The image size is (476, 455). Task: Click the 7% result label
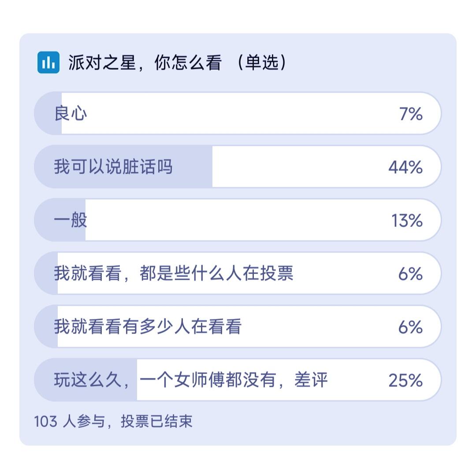pos(411,114)
